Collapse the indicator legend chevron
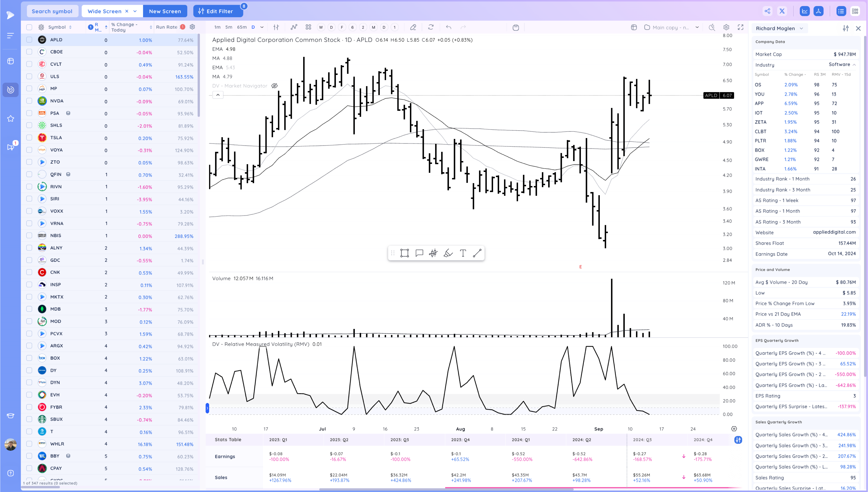 click(218, 95)
